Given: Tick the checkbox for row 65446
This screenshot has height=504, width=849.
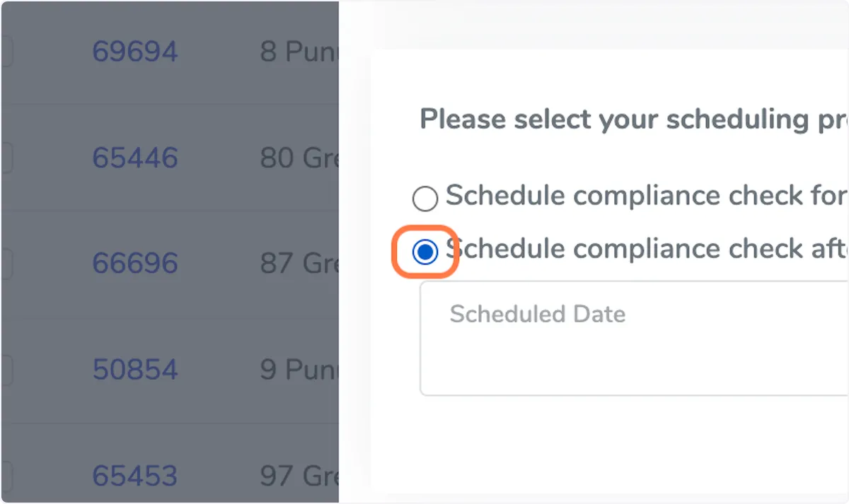Looking at the screenshot, I should [x=6, y=158].
